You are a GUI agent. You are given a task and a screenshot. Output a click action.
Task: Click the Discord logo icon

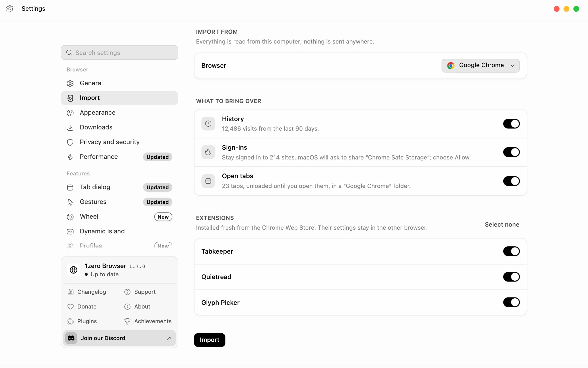pyautogui.click(x=71, y=338)
